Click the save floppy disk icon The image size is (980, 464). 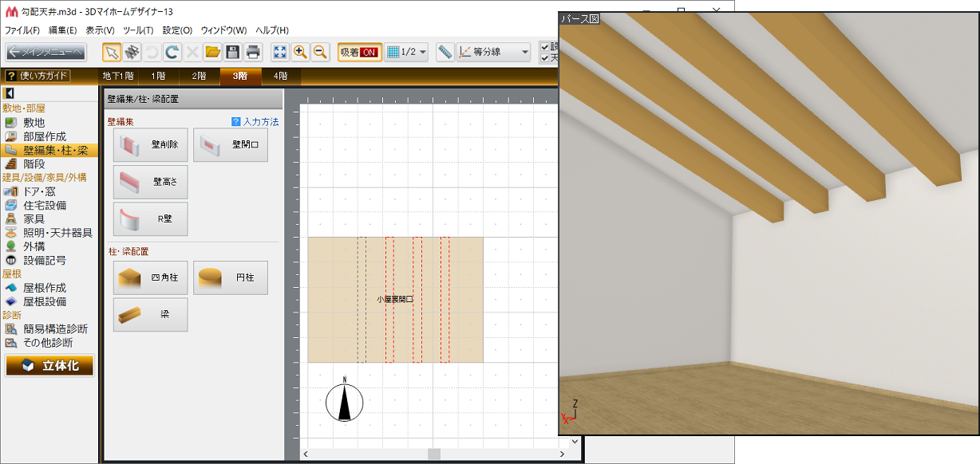233,53
